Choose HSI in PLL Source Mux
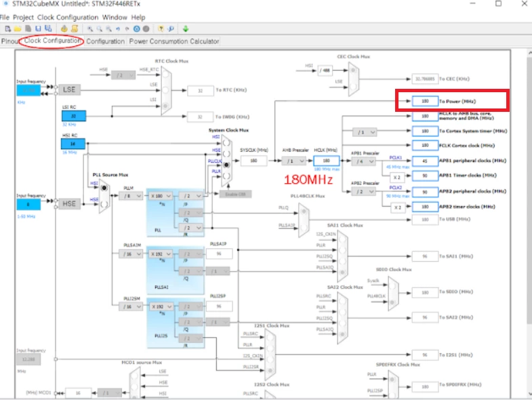The height and width of the screenshot is (400, 532). (104, 188)
